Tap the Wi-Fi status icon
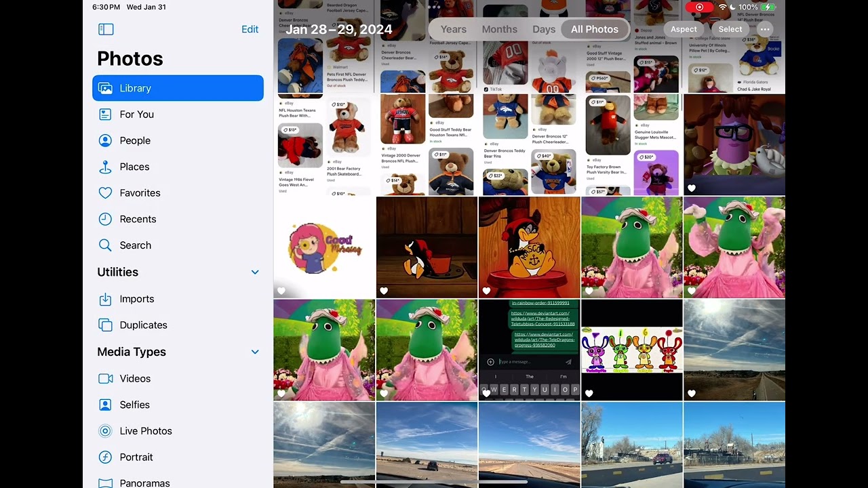868x488 pixels. [723, 7]
